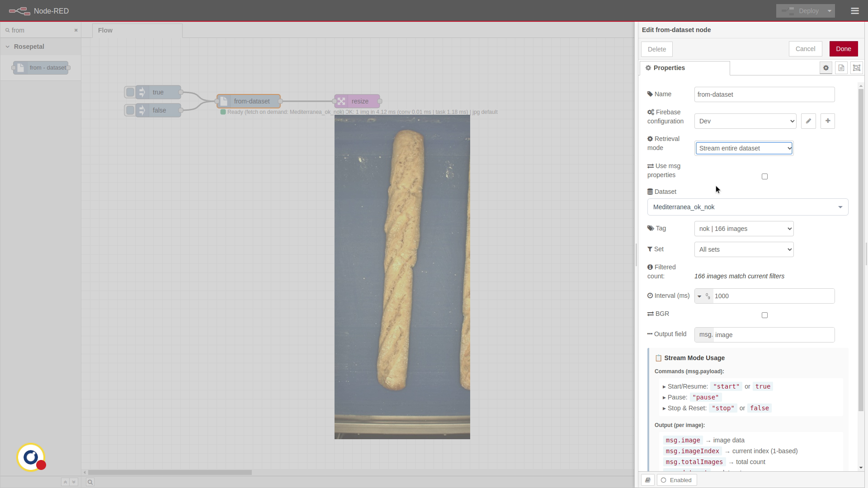868x488 pixels.
Task: Trigger the true inject node button
Action: [x=130, y=92]
